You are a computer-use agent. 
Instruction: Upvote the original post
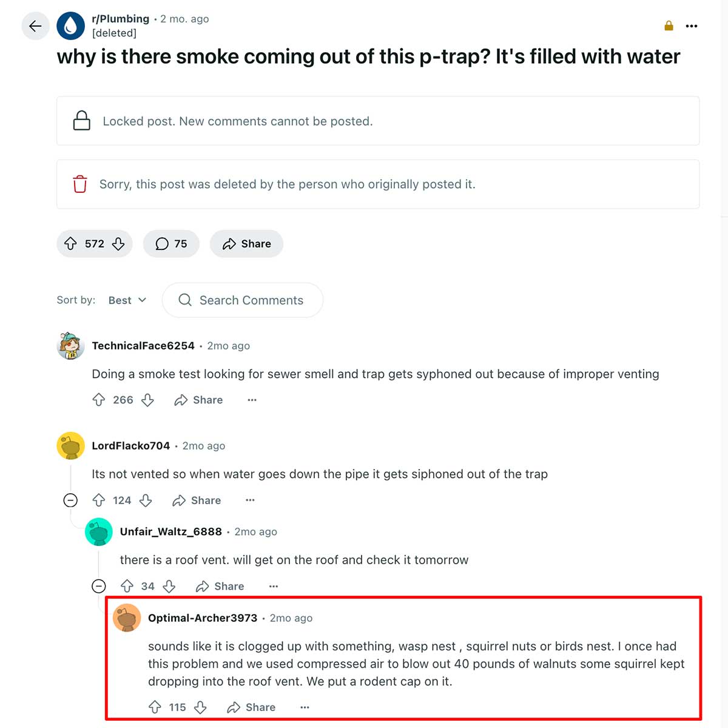click(x=70, y=243)
